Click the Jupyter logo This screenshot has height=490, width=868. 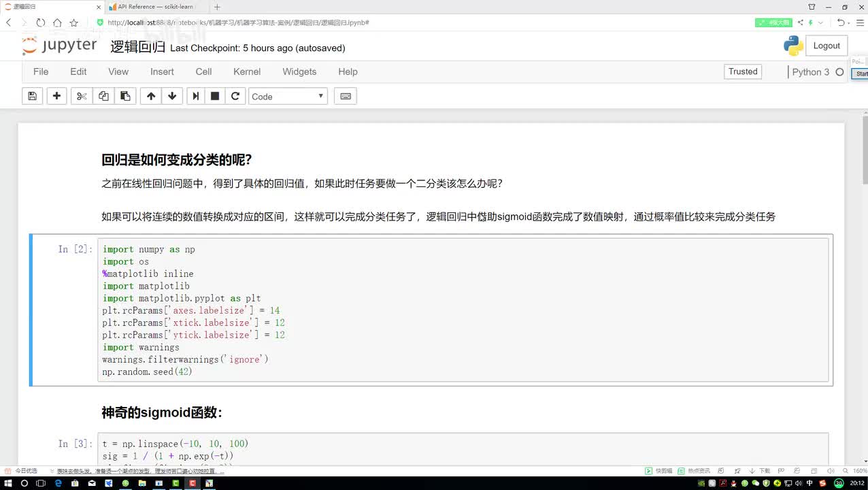pyautogui.click(x=60, y=46)
